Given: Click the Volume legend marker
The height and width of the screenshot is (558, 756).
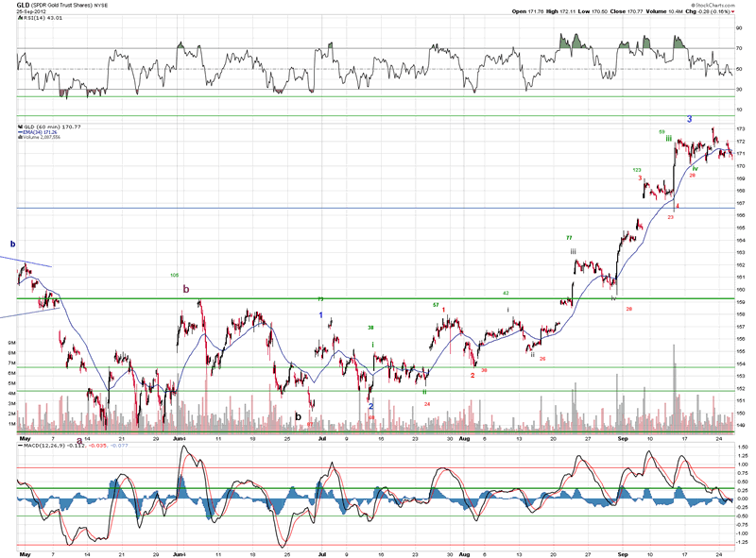Looking at the screenshot, I should coord(19,138).
